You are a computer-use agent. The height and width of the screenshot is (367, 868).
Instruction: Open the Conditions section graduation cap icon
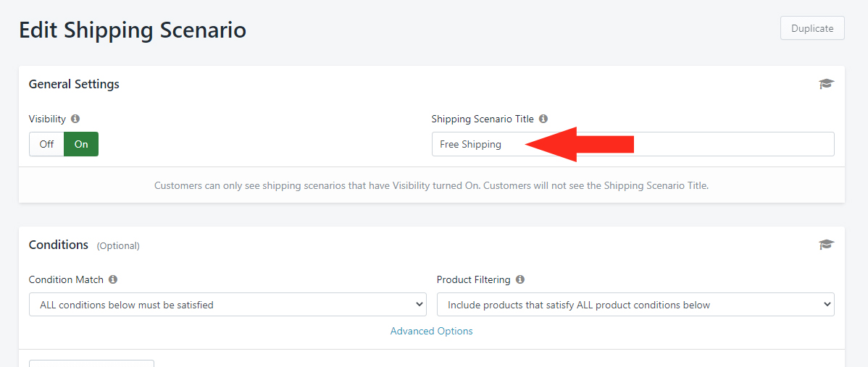826,245
